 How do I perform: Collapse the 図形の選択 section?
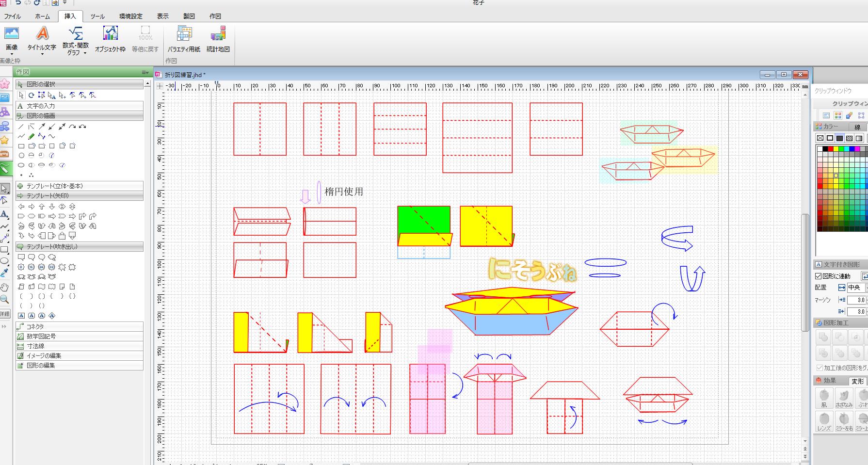click(x=80, y=84)
